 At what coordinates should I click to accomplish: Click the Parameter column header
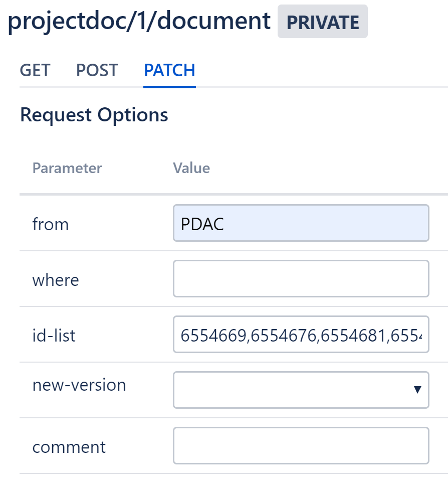[67, 168]
